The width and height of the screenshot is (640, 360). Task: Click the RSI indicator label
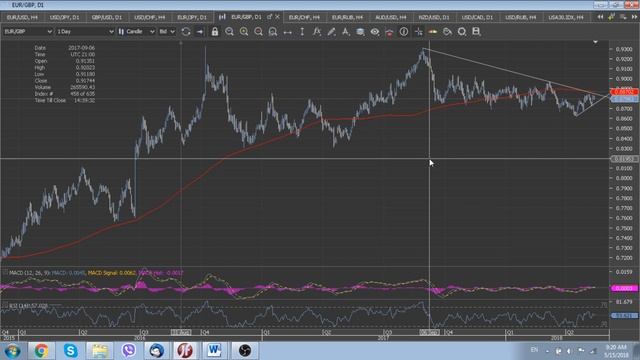click(x=28, y=305)
